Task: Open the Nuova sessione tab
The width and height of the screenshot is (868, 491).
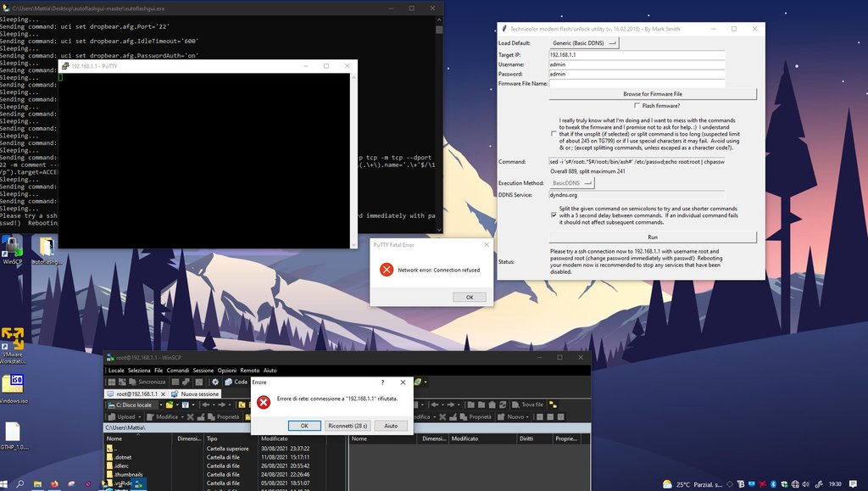Action: pos(196,393)
